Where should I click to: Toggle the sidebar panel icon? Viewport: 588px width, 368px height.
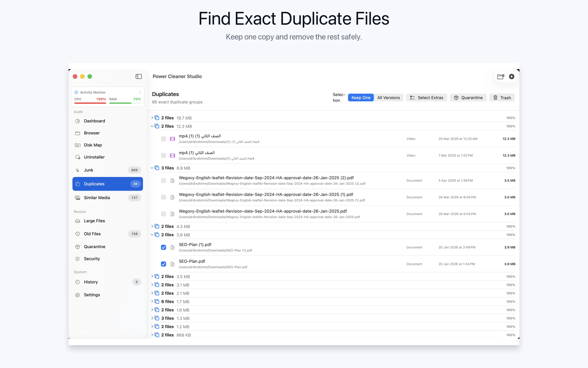click(138, 76)
